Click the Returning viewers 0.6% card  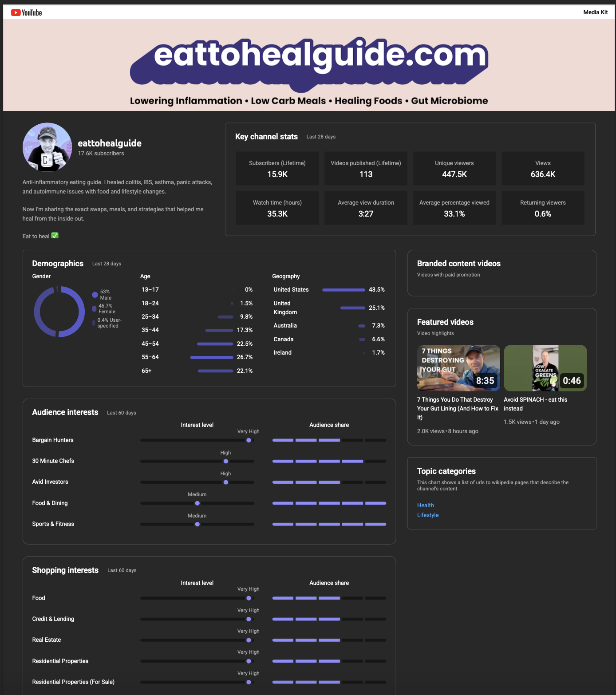click(543, 208)
